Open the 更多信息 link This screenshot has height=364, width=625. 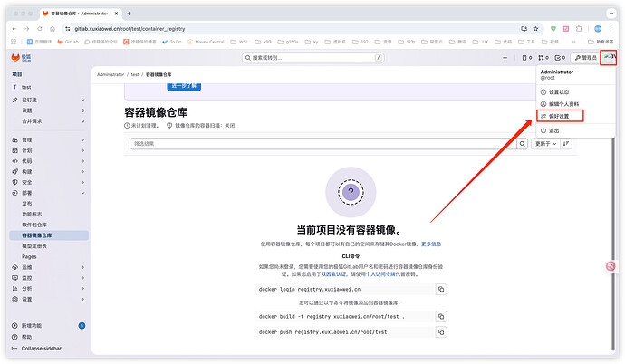click(x=428, y=244)
